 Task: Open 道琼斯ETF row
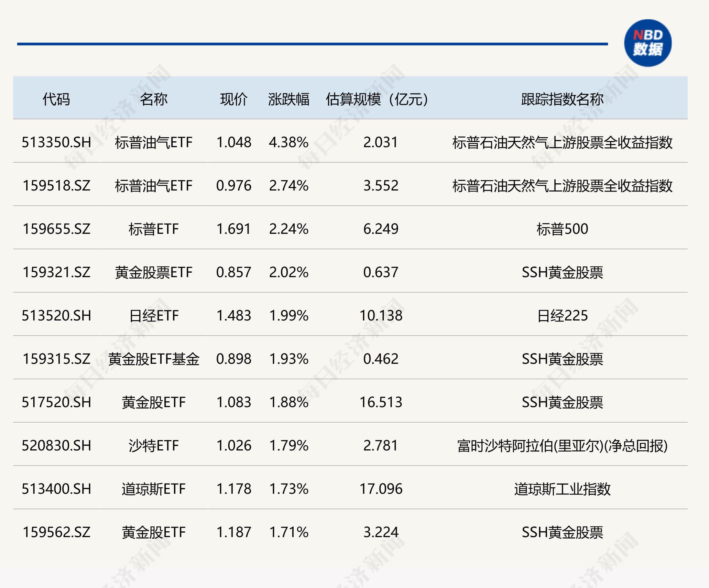154,488
